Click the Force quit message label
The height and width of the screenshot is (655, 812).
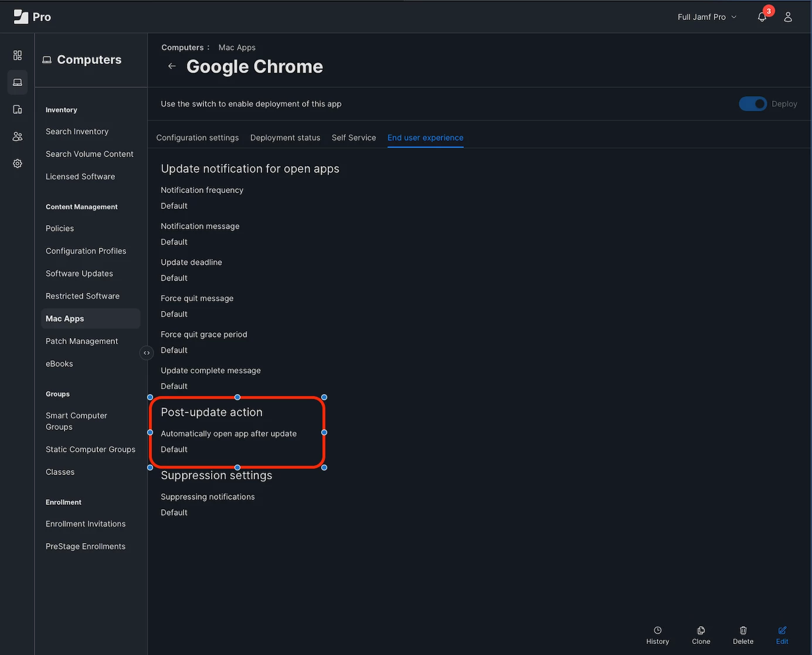click(x=197, y=298)
